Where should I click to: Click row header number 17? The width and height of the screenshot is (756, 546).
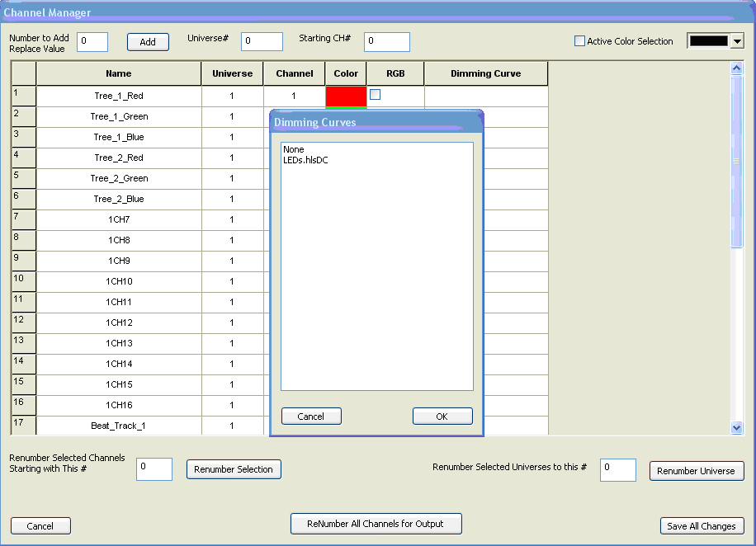point(24,426)
